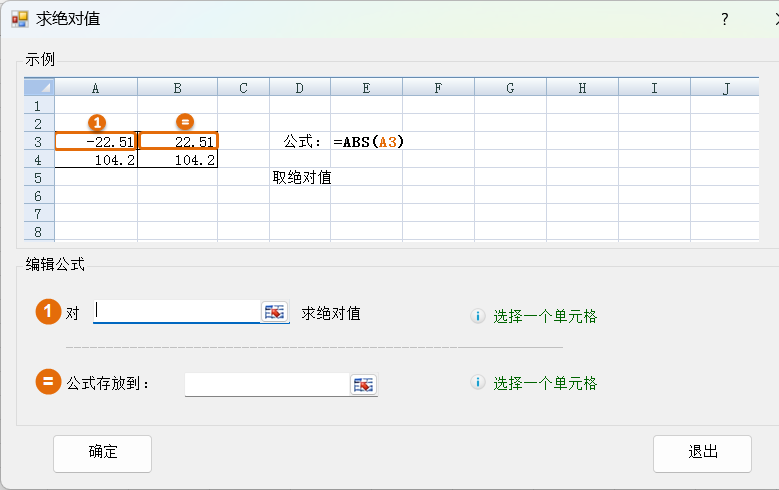779x490 pixels.
Task: Click the app icon in the title bar
Action: click(x=20, y=19)
